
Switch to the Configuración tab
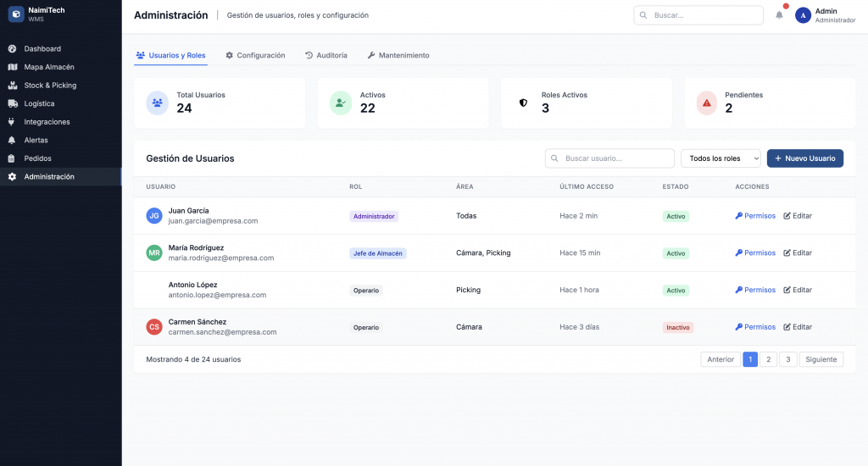coord(255,55)
